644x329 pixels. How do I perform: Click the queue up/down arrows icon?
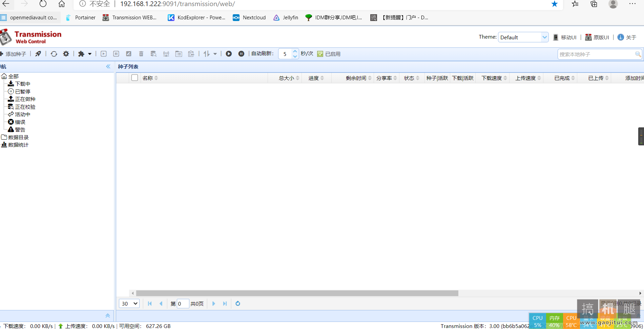(207, 54)
